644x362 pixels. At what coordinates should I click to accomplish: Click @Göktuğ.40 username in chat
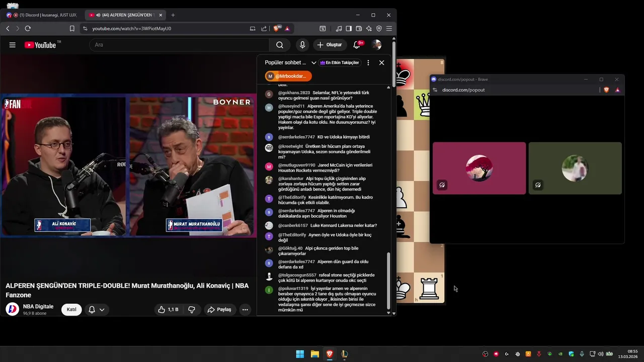290,248
